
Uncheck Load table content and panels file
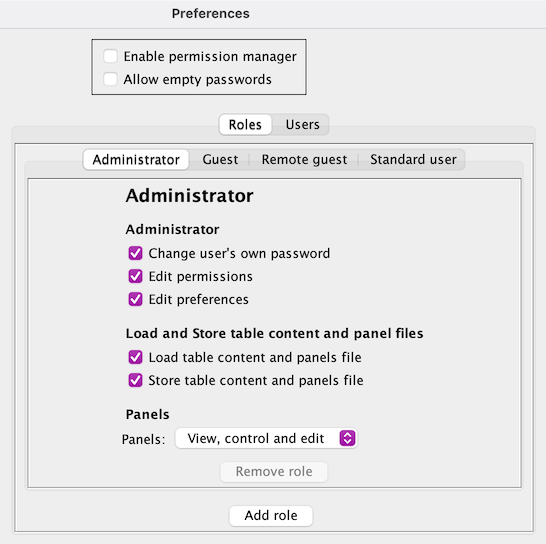135,357
